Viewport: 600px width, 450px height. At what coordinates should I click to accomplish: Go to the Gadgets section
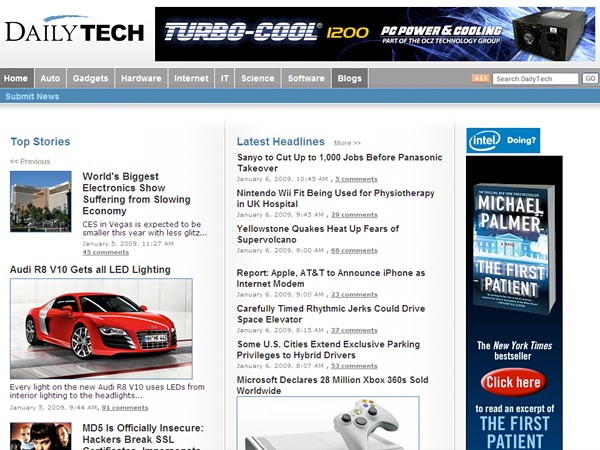90,78
